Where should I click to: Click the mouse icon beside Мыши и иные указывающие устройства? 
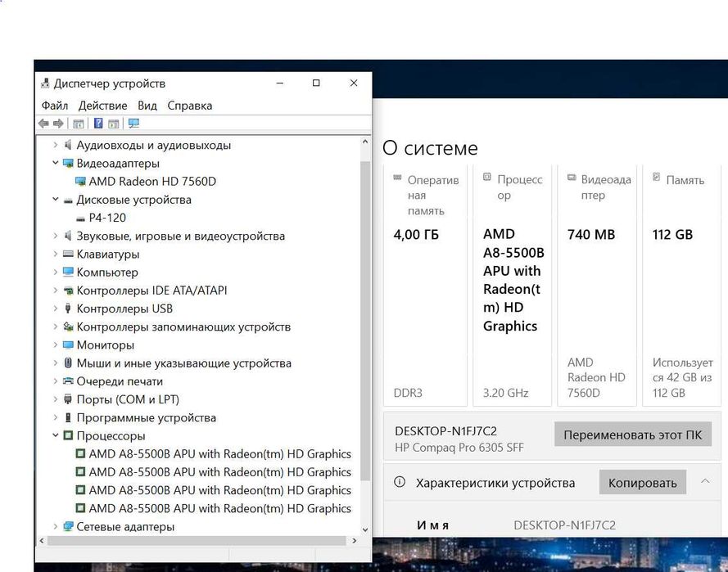[68, 363]
